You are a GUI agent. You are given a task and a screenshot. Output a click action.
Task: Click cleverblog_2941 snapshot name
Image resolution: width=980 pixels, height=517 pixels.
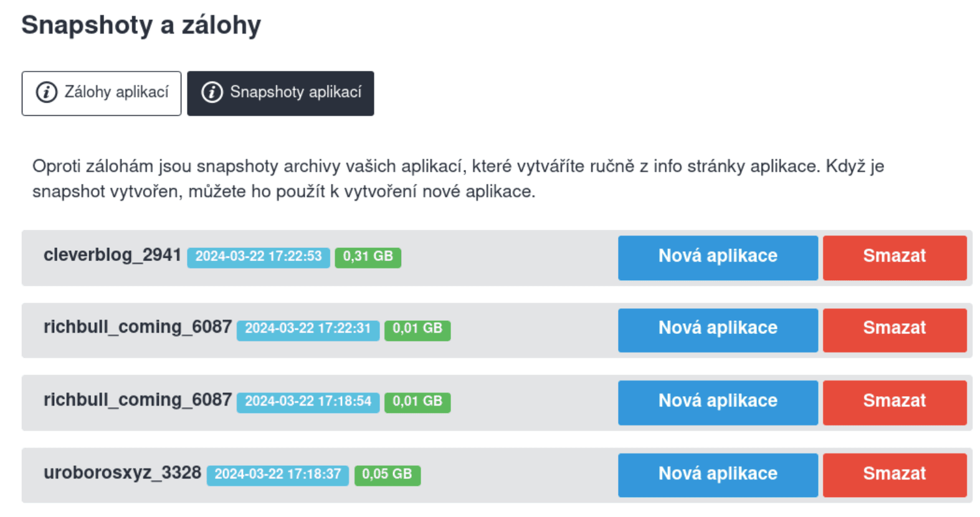pos(112,255)
